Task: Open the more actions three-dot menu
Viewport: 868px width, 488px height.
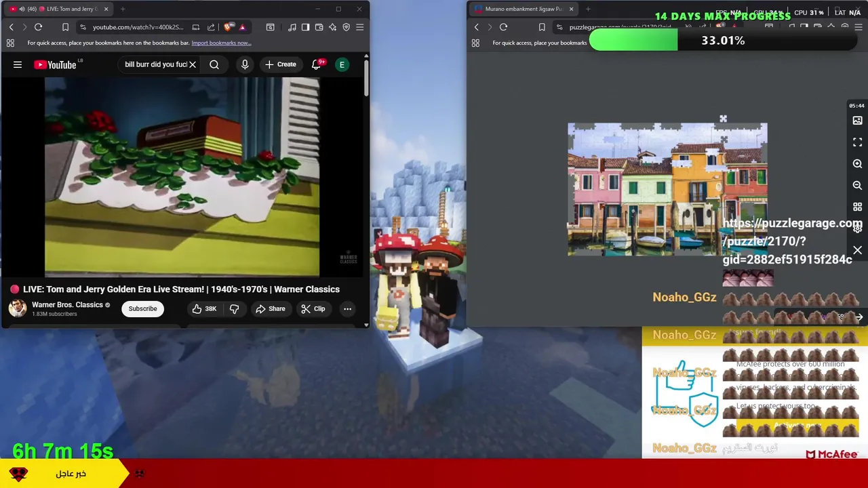Action: (347, 308)
